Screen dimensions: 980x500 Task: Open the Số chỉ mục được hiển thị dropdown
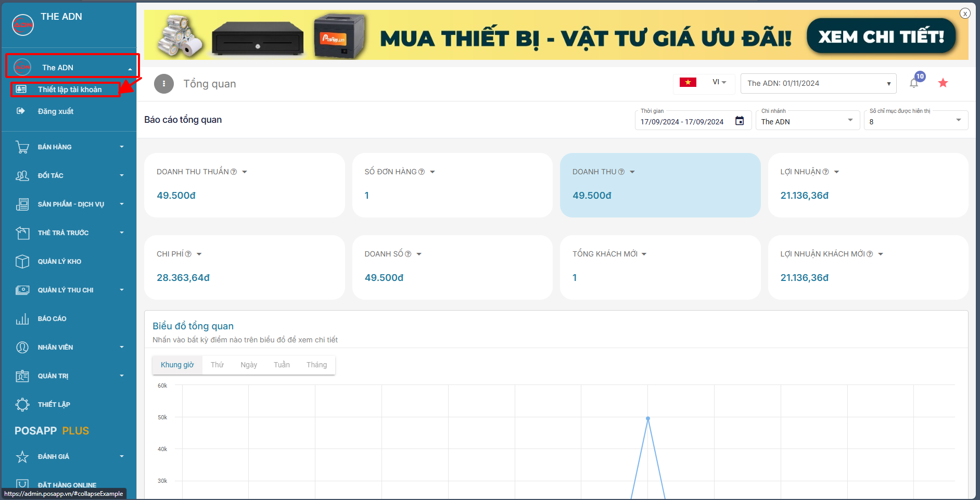point(916,120)
